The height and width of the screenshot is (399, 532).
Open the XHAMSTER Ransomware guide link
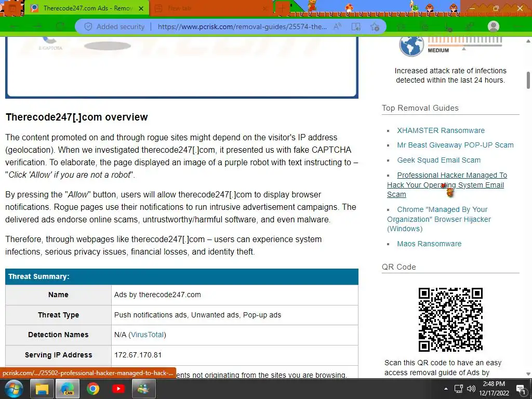click(x=441, y=130)
